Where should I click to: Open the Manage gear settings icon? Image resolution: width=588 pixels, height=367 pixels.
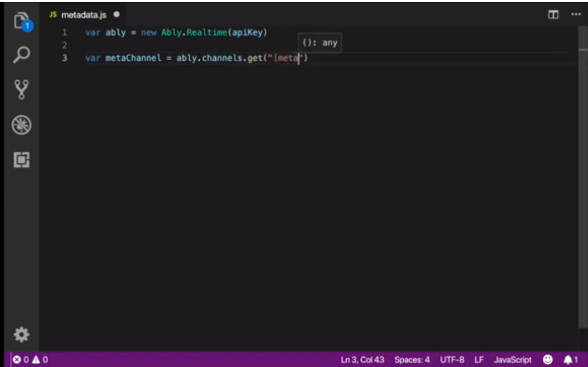(x=22, y=334)
